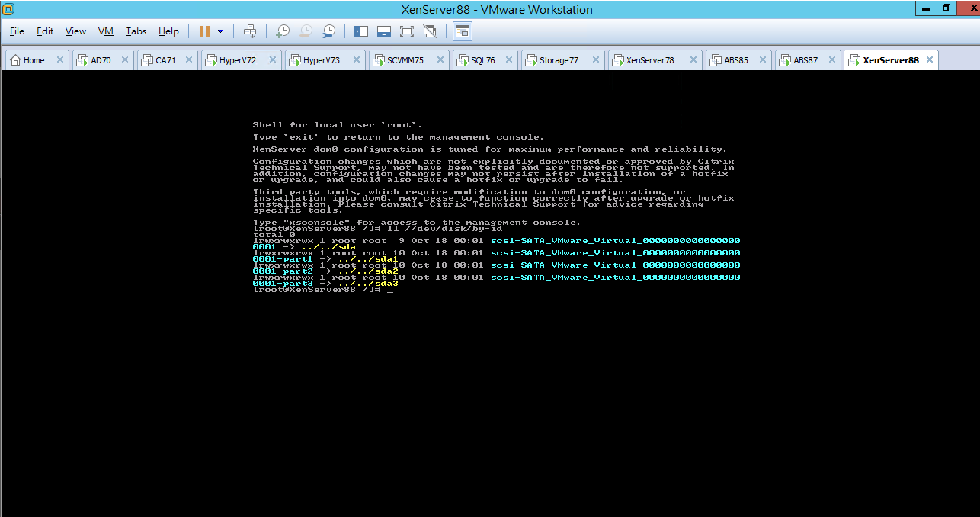Screen dimensions: 980x517
Task: Click the ABS85 tab VM icon
Action: (716, 60)
